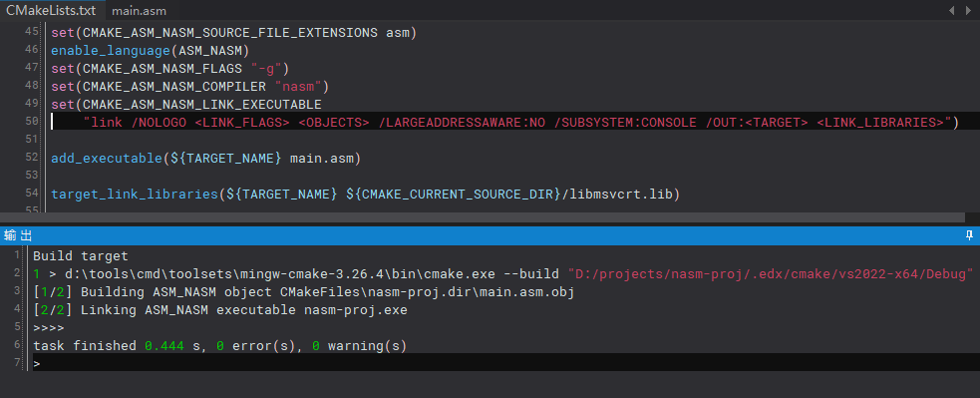Click the 输出 output panel title bar
The width and height of the screenshot is (980, 398).
point(490,235)
